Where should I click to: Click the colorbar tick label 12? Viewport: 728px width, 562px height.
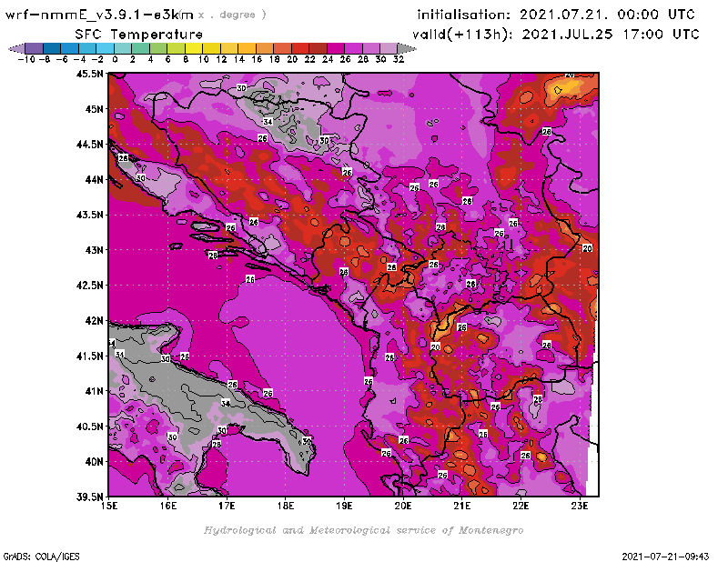221,59
